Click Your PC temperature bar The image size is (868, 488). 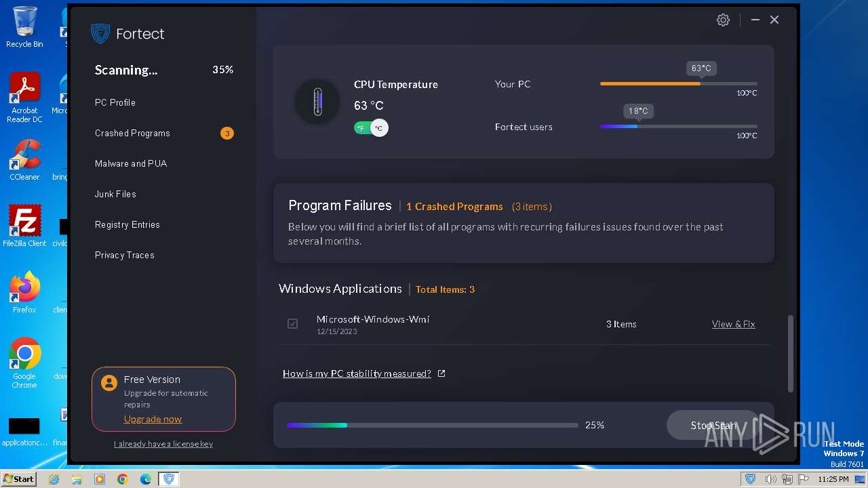pos(679,84)
